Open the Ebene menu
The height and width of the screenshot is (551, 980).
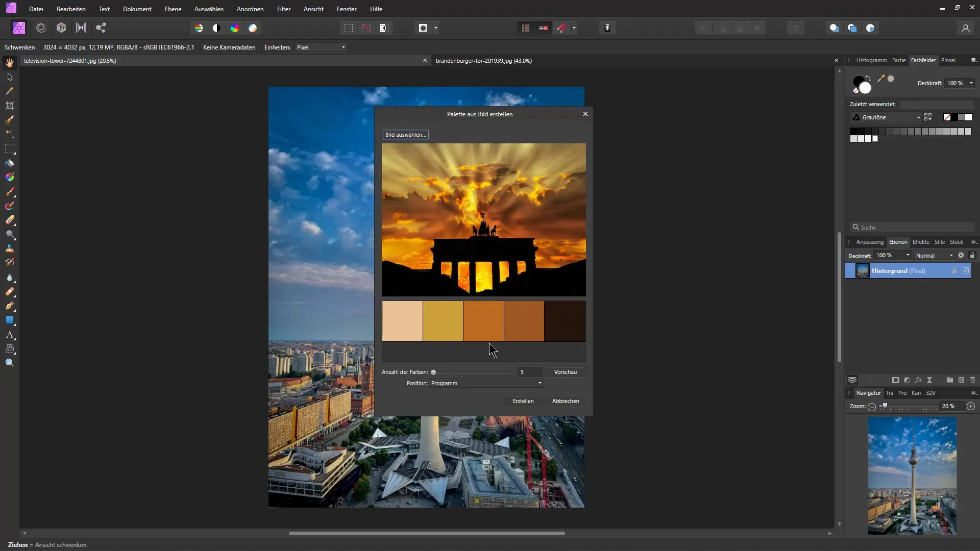tap(173, 9)
